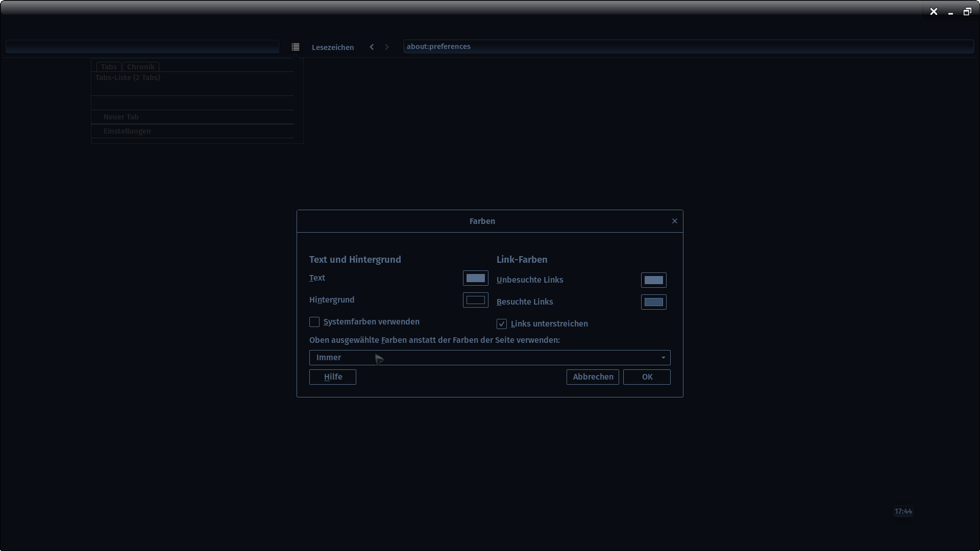The image size is (980, 551).
Task: Restore the window using the top-right icon
Action: point(967,12)
